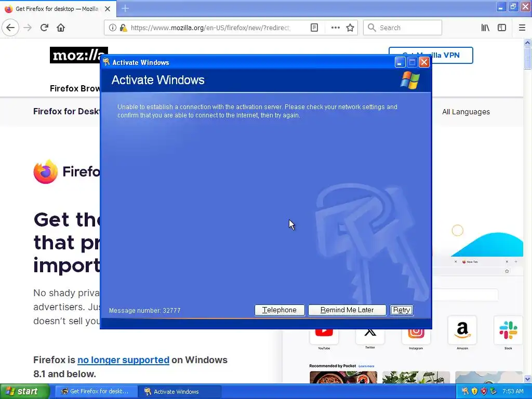Minimize the Activate Windows dialog
Viewport: 532px width, 399px height.
[x=400, y=62]
